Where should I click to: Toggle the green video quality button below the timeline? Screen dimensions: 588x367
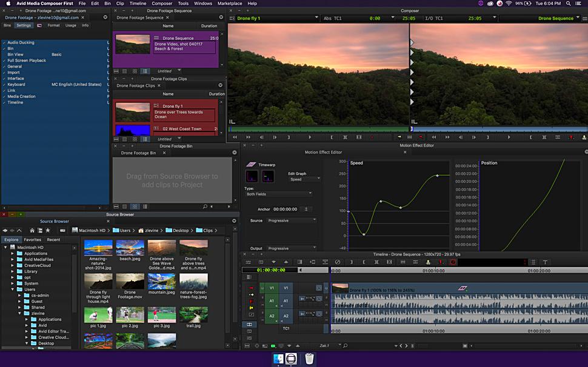pos(273,346)
